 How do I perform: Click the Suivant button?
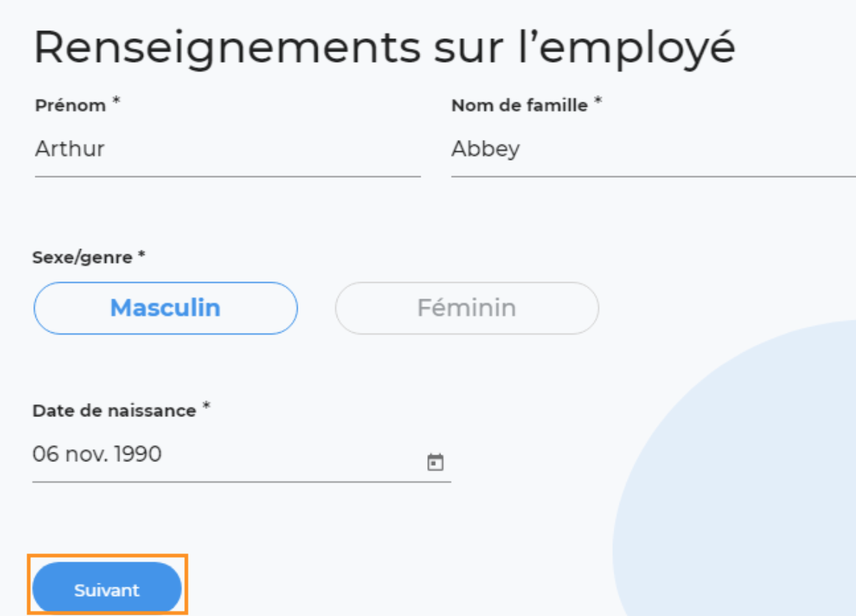(x=107, y=589)
